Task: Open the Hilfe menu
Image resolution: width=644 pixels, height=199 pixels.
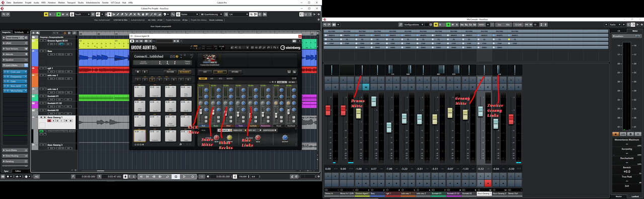Action: (130, 3)
